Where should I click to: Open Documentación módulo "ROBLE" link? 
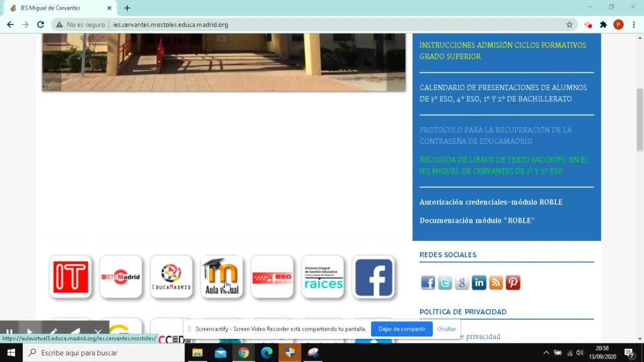(x=477, y=220)
